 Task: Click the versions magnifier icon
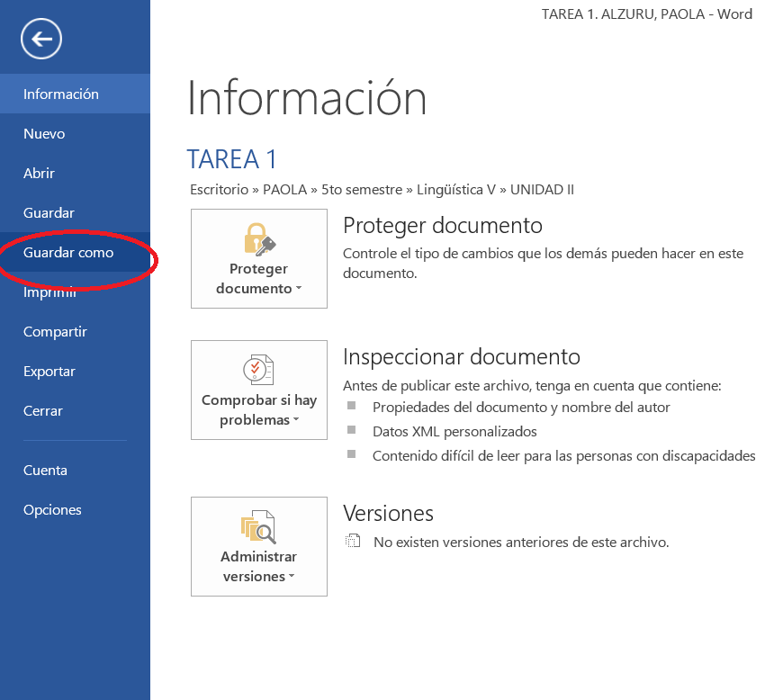(258, 526)
